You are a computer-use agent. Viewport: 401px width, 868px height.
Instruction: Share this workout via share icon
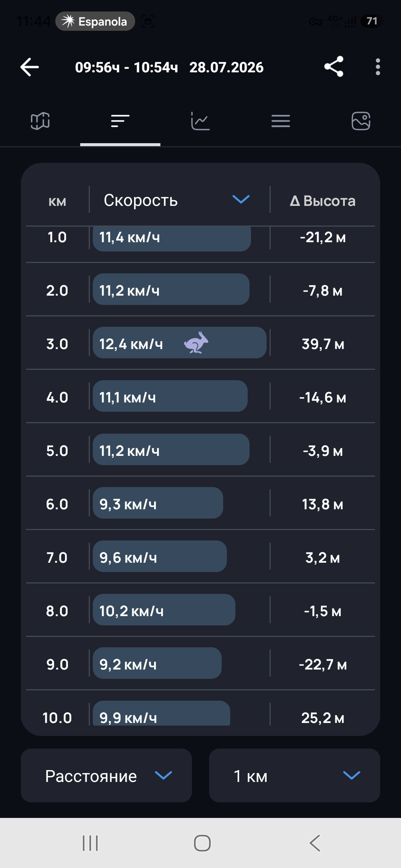point(334,67)
